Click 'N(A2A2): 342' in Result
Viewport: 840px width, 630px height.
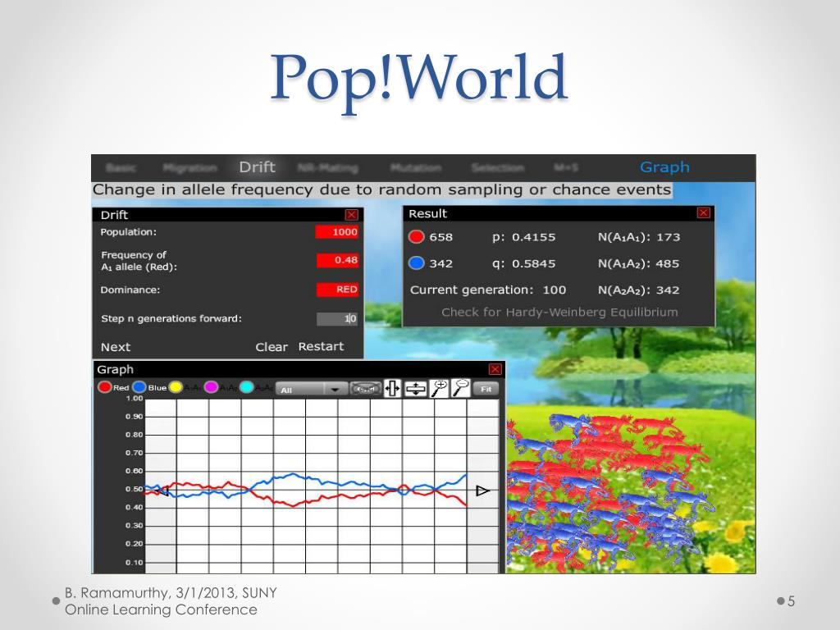point(638,290)
